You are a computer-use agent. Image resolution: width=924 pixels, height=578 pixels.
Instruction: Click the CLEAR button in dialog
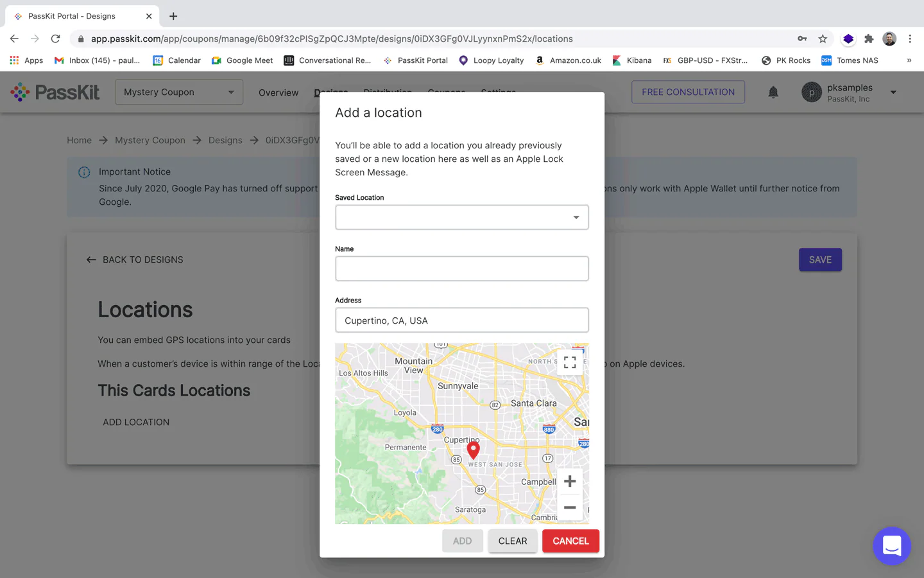pyautogui.click(x=513, y=541)
